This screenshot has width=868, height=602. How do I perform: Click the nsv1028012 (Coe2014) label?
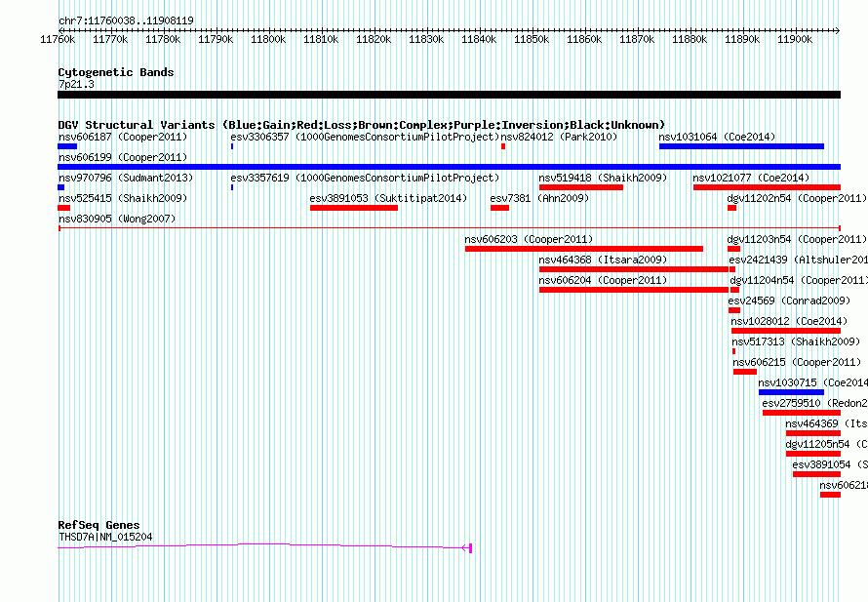[789, 321]
